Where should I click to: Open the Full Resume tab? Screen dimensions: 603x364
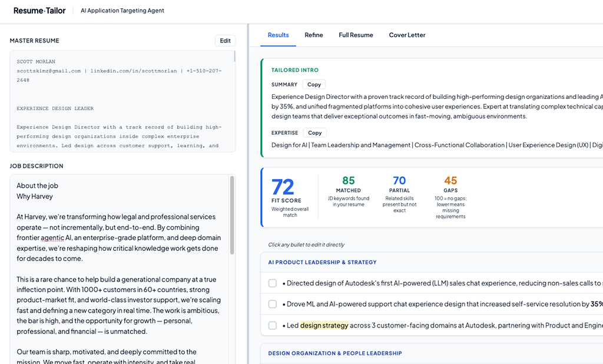pos(356,35)
